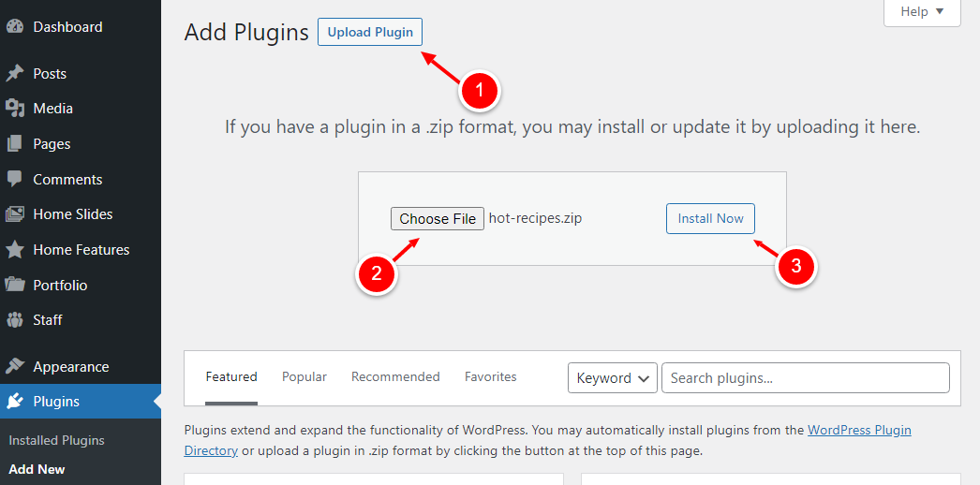Screen dimensions: 980x485
Task: Click the Appearance paintbrush icon
Action: (x=15, y=366)
